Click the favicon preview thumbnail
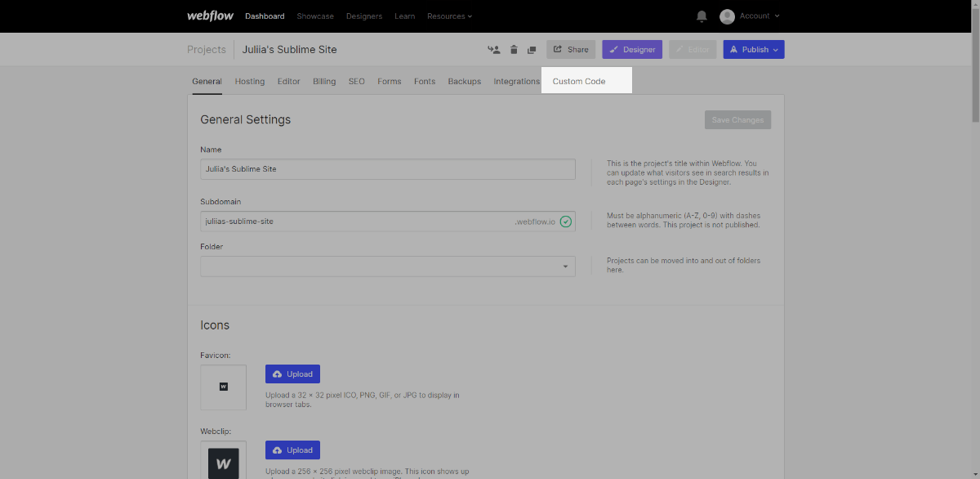The height and width of the screenshot is (479, 980). [224, 387]
